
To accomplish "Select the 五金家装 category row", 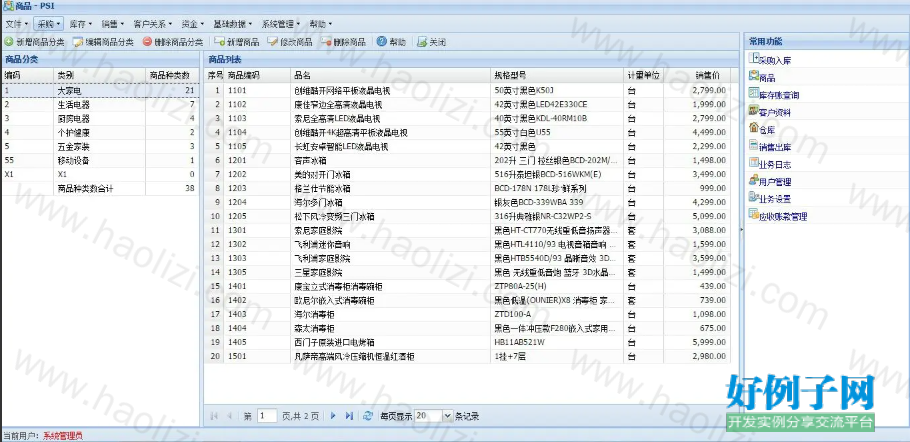I will 100,147.
